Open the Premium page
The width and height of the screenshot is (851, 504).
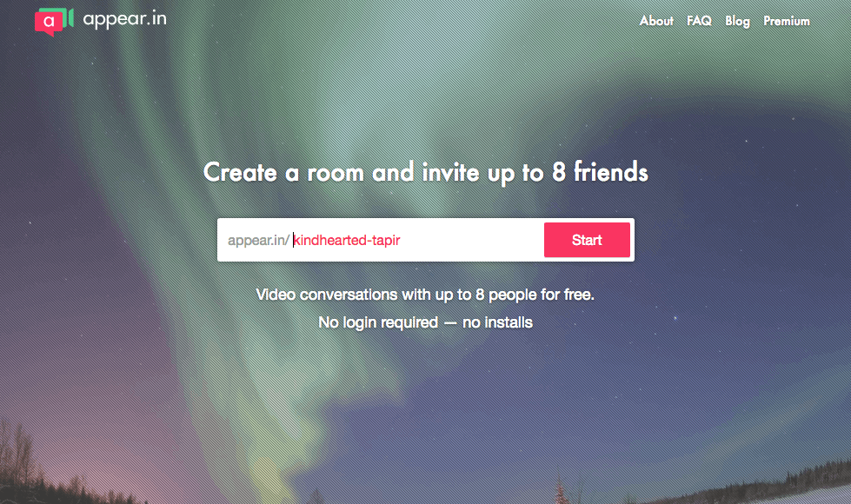(787, 21)
